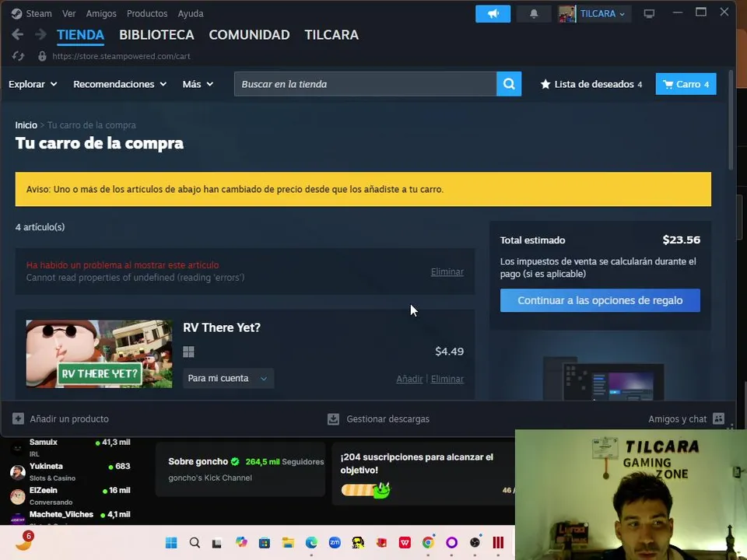The image size is (747, 560).
Task: Open the notifications bell
Action: click(534, 14)
